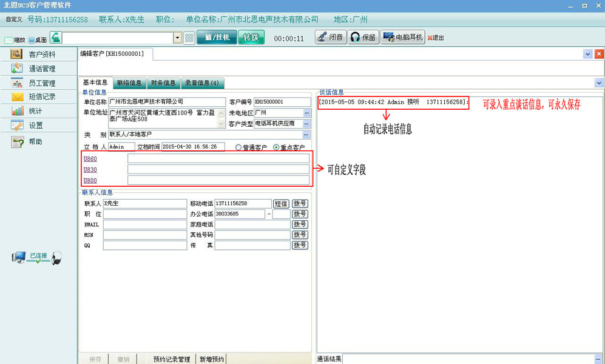Open the tab list arrow beside the orange X

pyautogui.click(x=587, y=54)
